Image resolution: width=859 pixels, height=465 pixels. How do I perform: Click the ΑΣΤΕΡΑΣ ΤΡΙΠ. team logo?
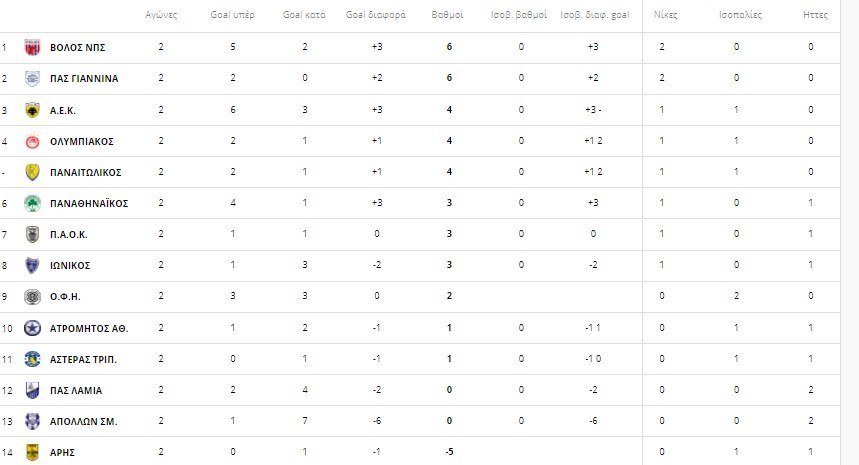click(x=31, y=358)
